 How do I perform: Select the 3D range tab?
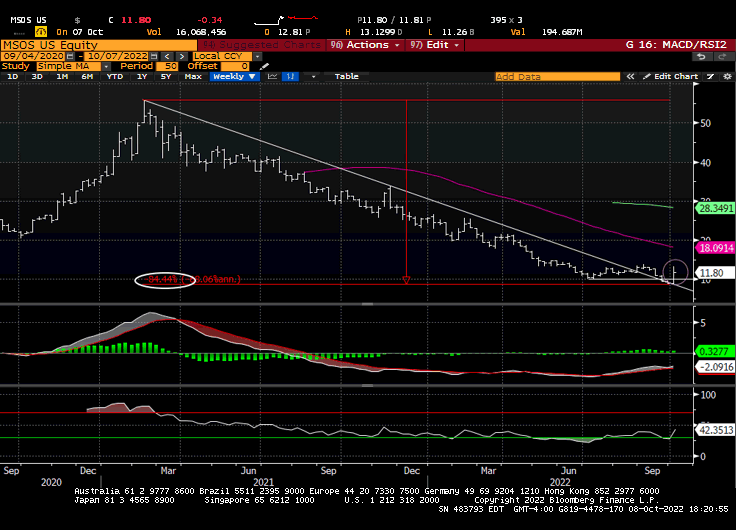click(x=37, y=77)
